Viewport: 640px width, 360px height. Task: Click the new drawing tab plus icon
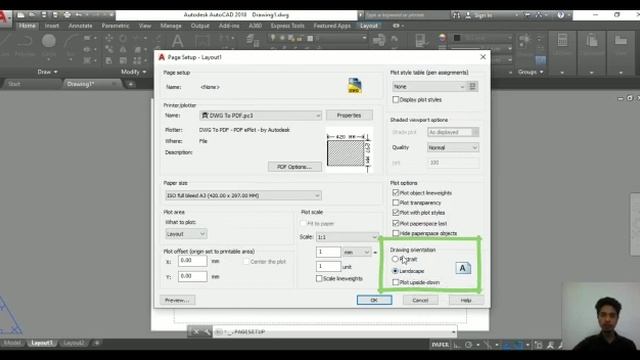click(131, 84)
